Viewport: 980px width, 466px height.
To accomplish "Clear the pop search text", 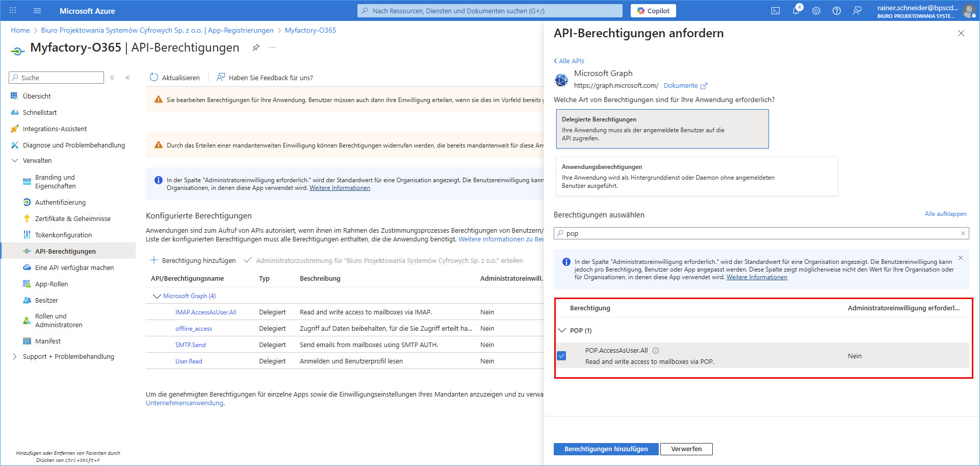I will pos(963,233).
